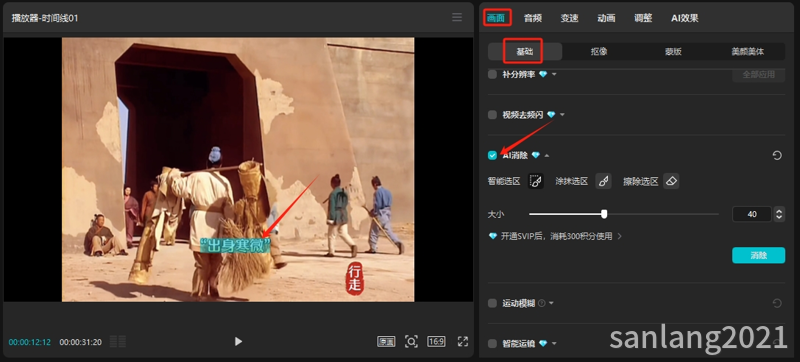Click the 运动模糊 help question icon
800x362 pixels.
point(542,303)
